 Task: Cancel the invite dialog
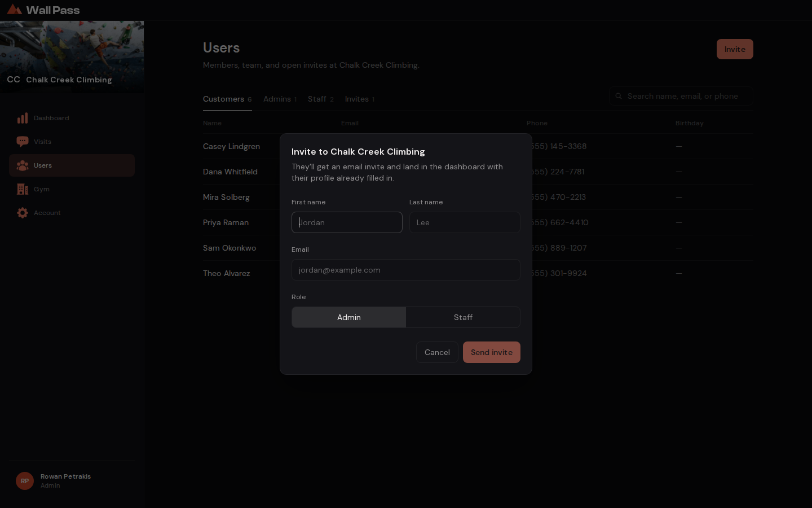(x=437, y=352)
